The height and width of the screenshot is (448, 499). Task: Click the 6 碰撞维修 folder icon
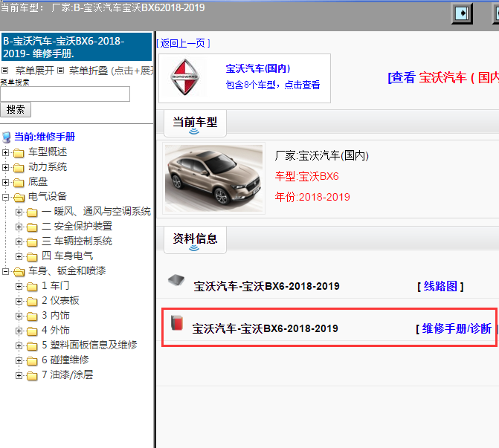pos(32,360)
